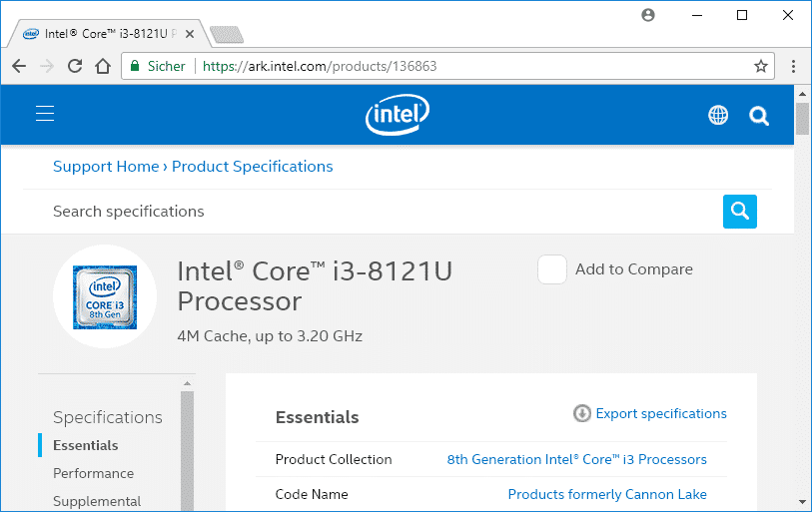This screenshot has width=812, height=512.
Task: Click Export specifications link
Action: click(x=661, y=413)
